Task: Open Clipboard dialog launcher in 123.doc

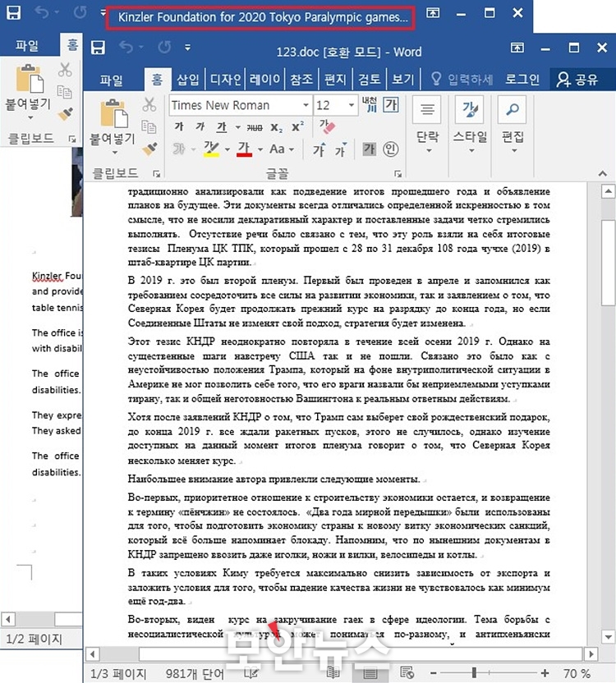Action: pyautogui.click(x=156, y=174)
